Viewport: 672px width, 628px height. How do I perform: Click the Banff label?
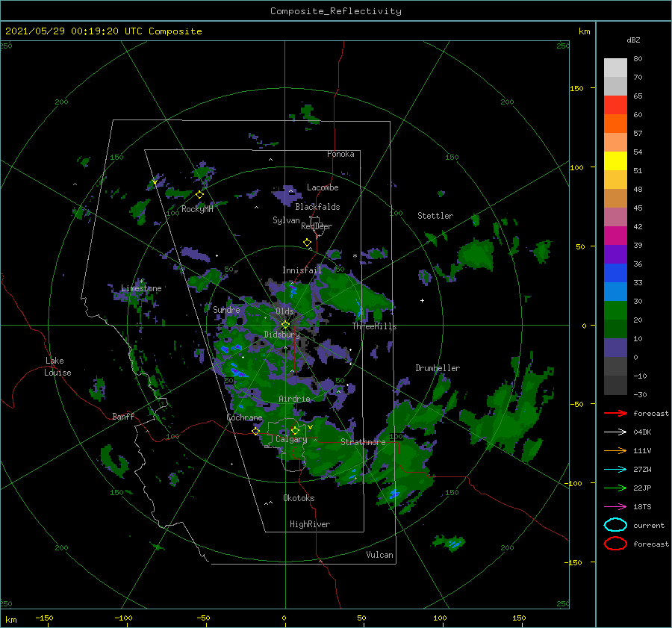123,416
